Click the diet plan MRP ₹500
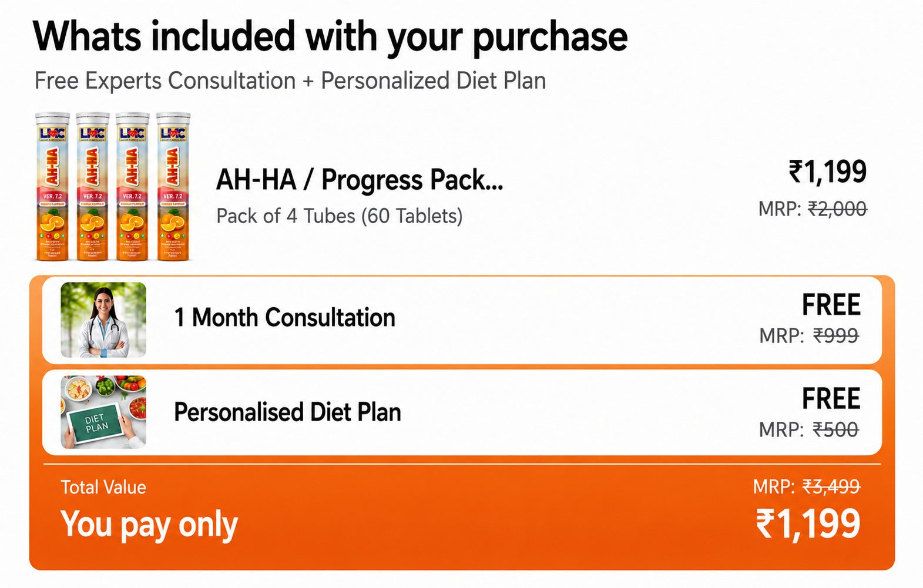923x588 pixels. (835, 429)
